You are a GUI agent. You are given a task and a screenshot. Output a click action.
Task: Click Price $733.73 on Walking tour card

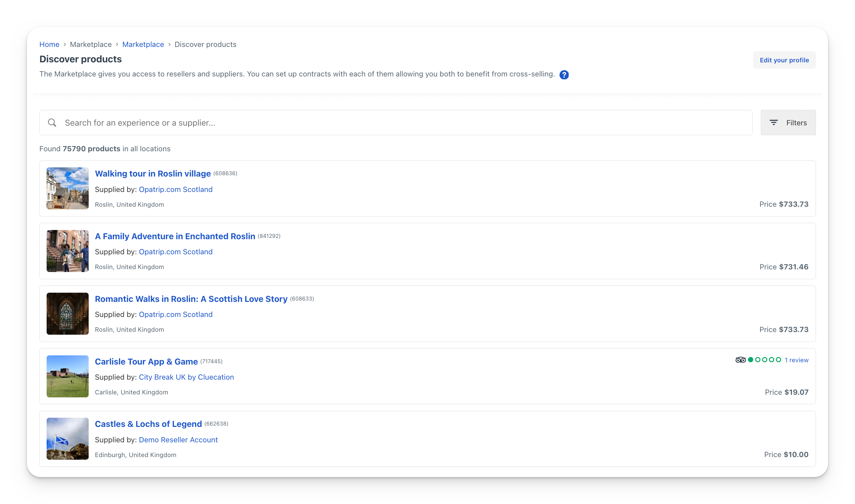click(x=784, y=204)
